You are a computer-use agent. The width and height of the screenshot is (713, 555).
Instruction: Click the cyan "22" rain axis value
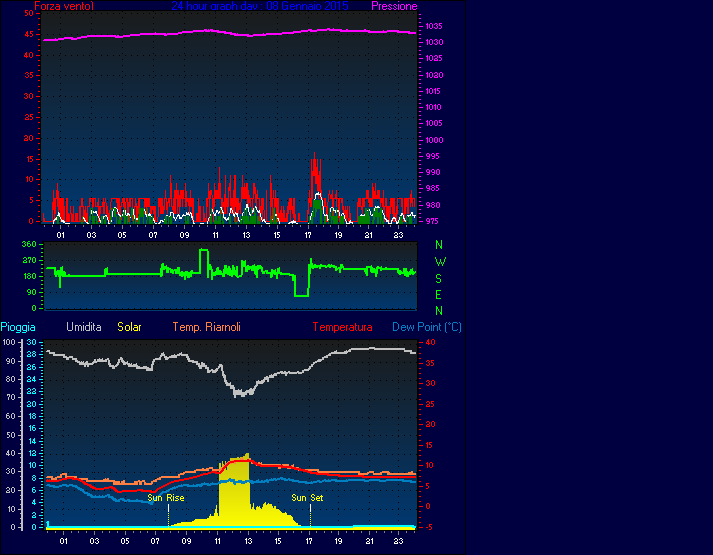click(32, 391)
